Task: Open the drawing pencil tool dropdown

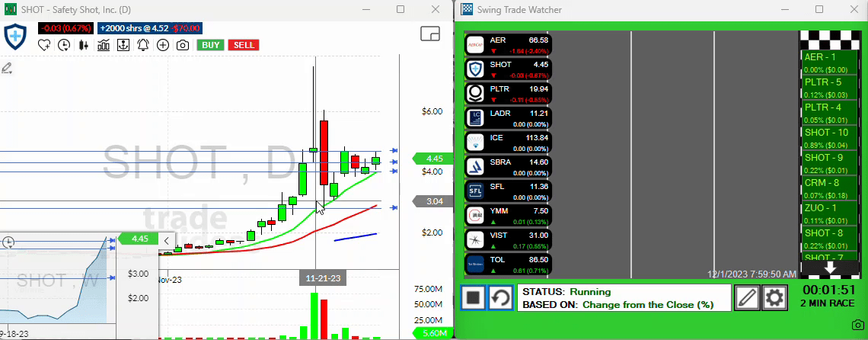Action: pos(8,69)
